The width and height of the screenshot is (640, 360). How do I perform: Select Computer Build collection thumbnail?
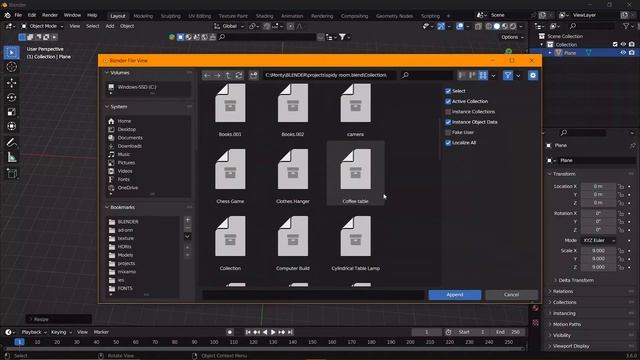pos(293,240)
